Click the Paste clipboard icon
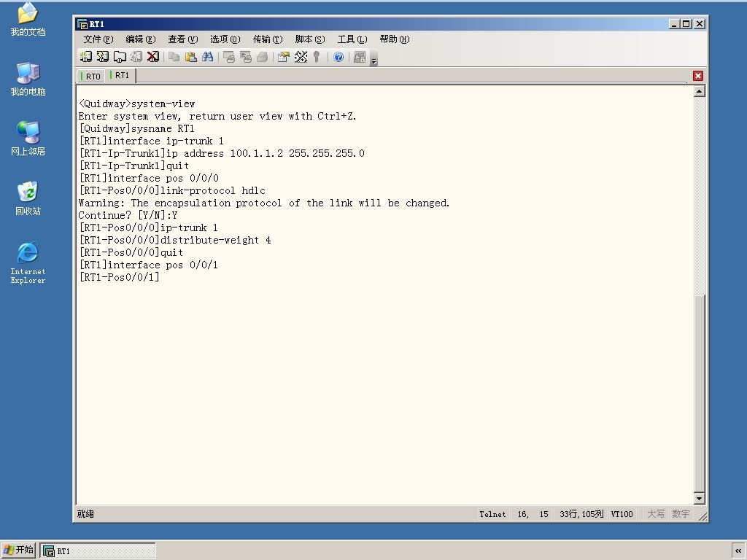 pyautogui.click(x=191, y=57)
